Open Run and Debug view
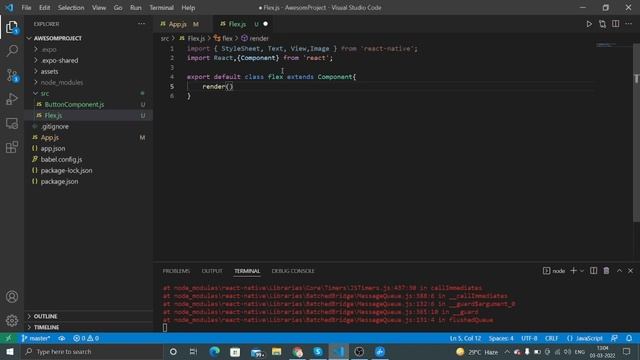 [12, 99]
